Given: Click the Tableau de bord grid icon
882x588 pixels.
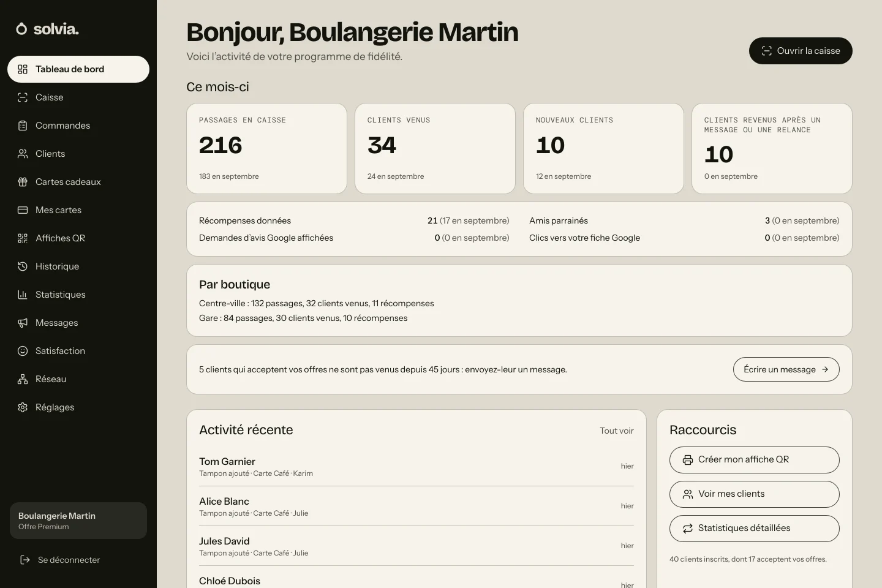Looking at the screenshot, I should tap(23, 69).
